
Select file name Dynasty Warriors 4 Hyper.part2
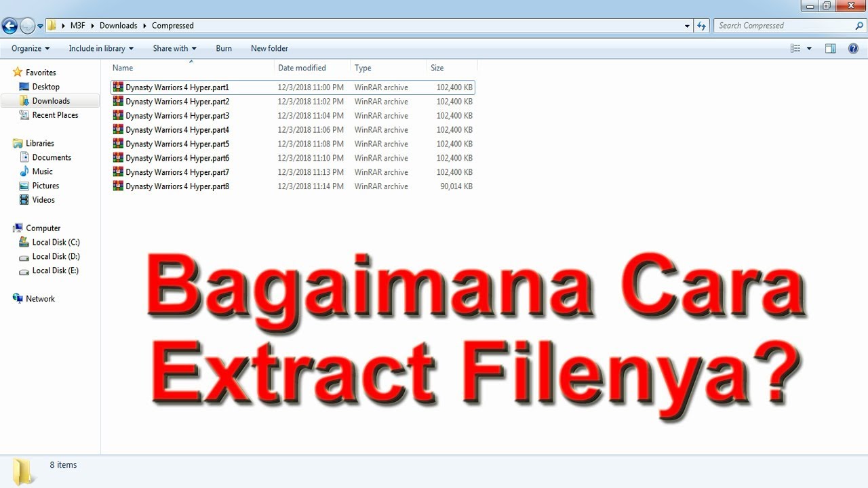(178, 102)
